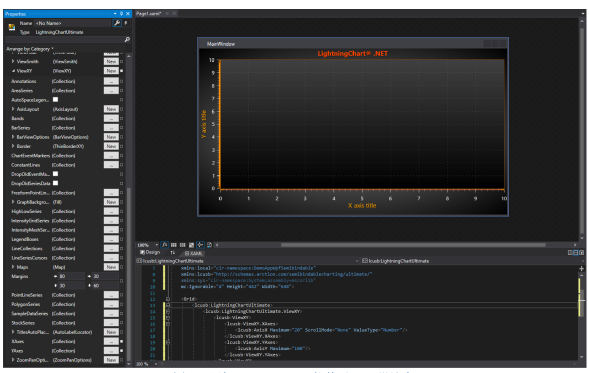Click the plus split icon atop the XAML scrollbar
The height and width of the screenshot is (373, 589).
coord(581,268)
